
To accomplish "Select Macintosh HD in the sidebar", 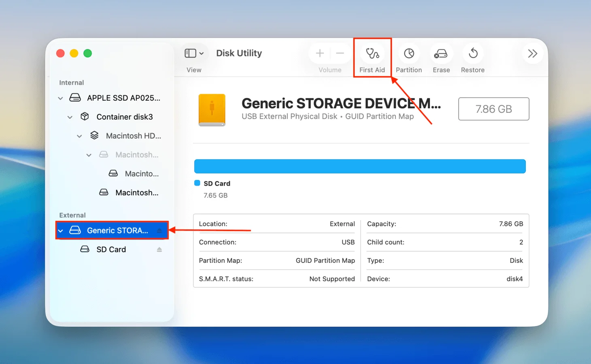I will tap(133, 136).
